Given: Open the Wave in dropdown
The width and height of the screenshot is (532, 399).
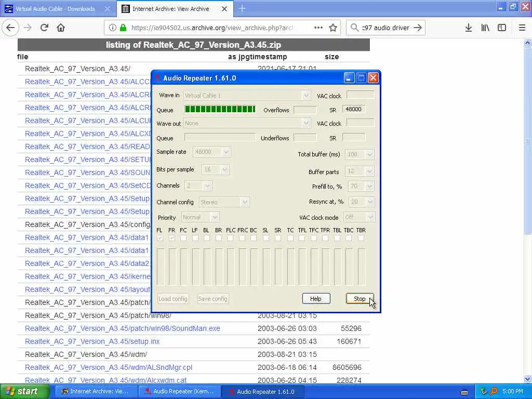Looking at the screenshot, I should (x=247, y=96).
